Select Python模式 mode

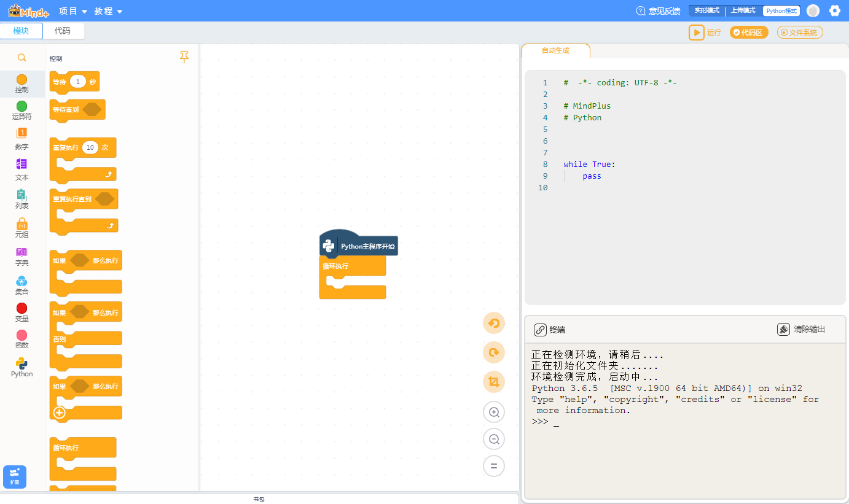[x=781, y=11]
